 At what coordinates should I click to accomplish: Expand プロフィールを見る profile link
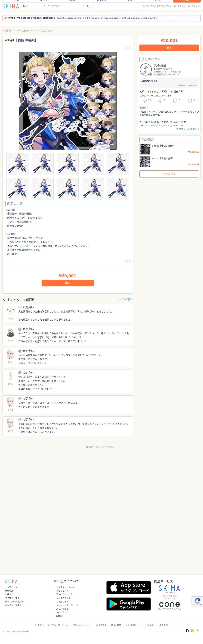[188, 129]
